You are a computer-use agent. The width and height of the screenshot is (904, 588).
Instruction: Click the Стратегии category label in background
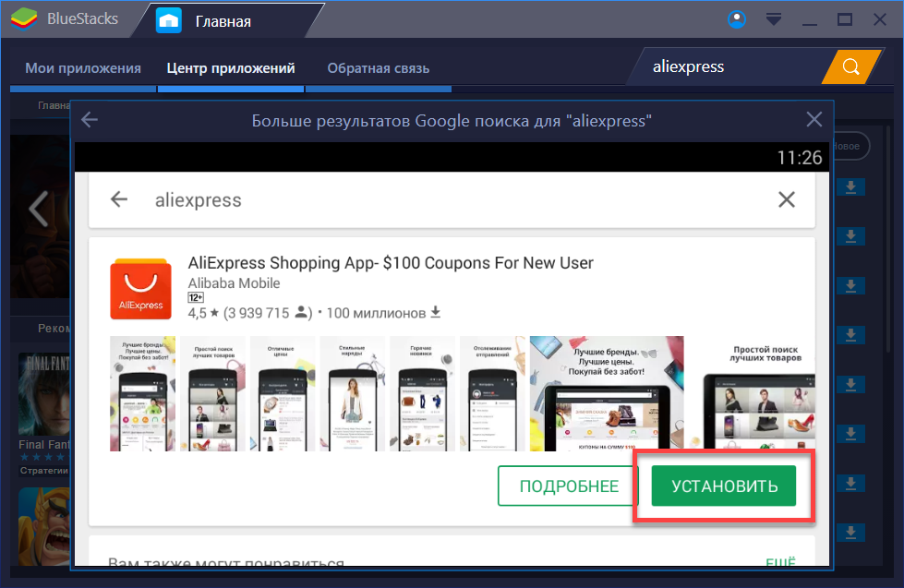pyautogui.click(x=43, y=471)
